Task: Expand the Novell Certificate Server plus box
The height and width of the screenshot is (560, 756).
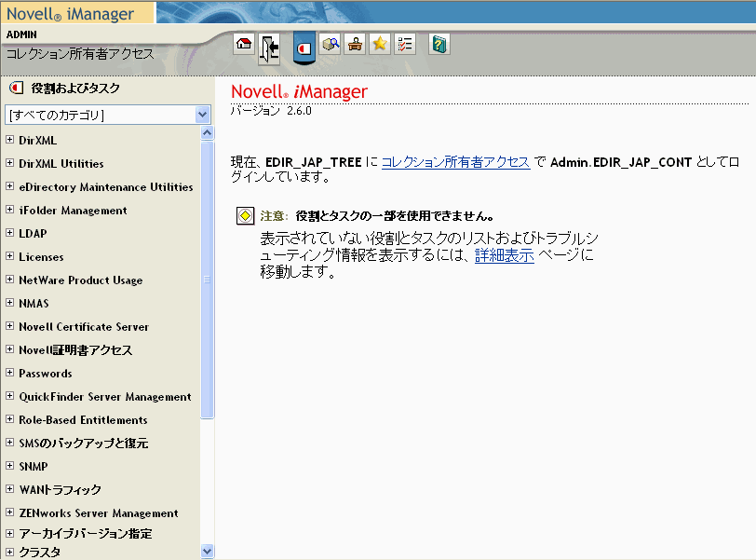Action: point(9,325)
